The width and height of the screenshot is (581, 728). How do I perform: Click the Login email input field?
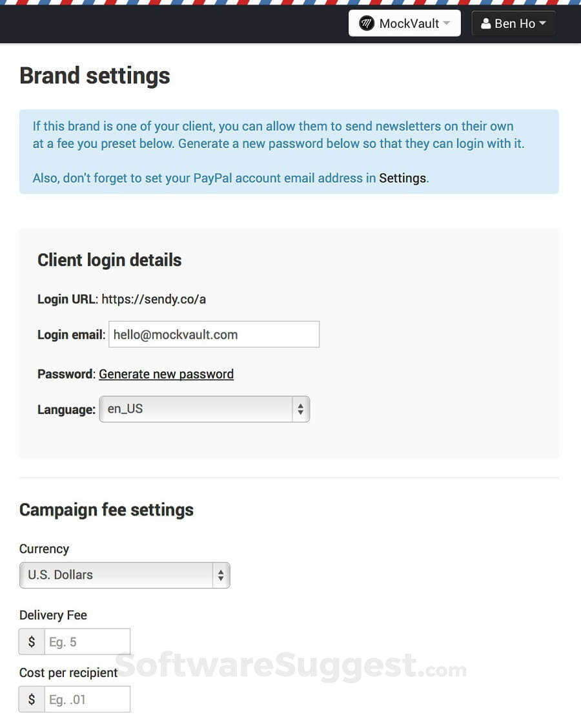pyautogui.click(x=214, y=335)
